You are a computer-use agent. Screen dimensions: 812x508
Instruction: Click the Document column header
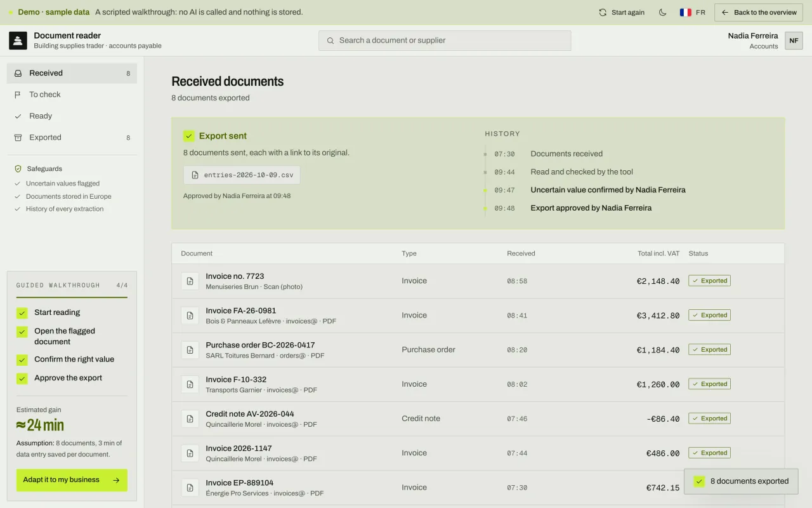coord(197,253)
